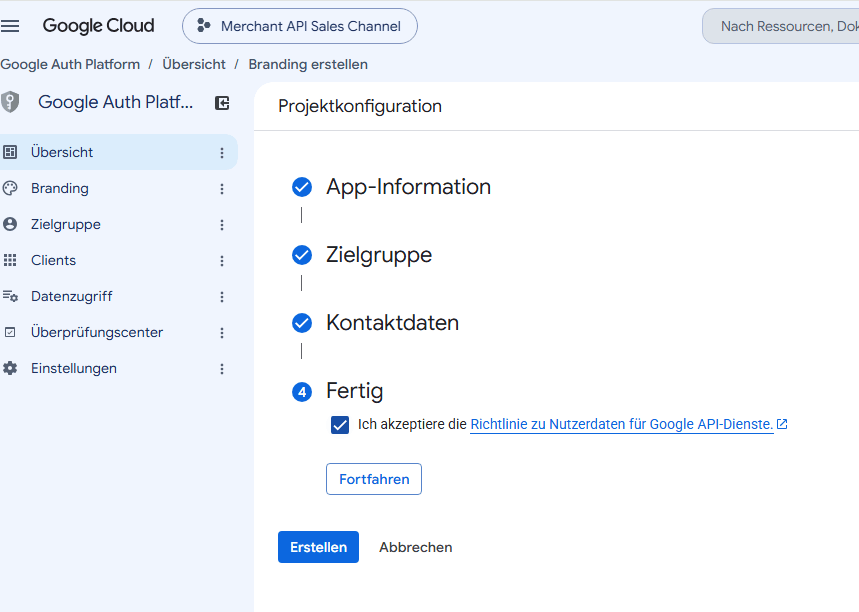859x612 pixels.
Task: Click the Übersicht dashboard icon
Action: click(10, 152)
